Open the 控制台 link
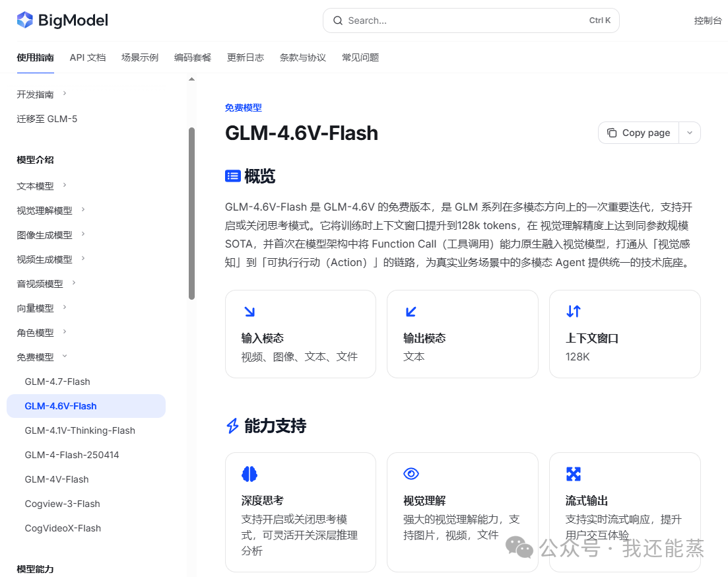728x577 pixels. click(708, 20)
